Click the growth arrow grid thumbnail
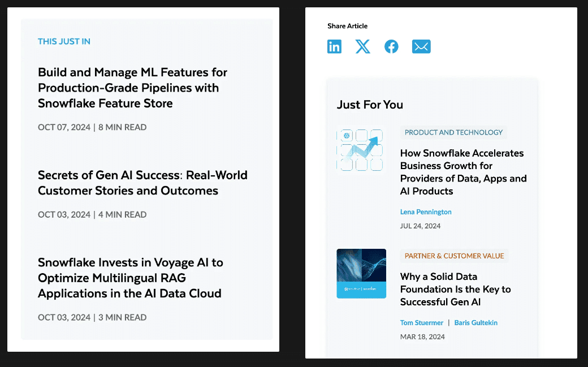The width and height of the screenshot is (588, 367). (x=361, y=150)
